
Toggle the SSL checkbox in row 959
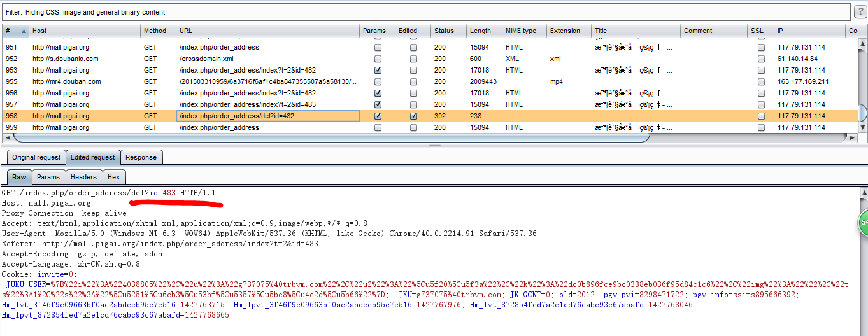[x=761, y=128]
